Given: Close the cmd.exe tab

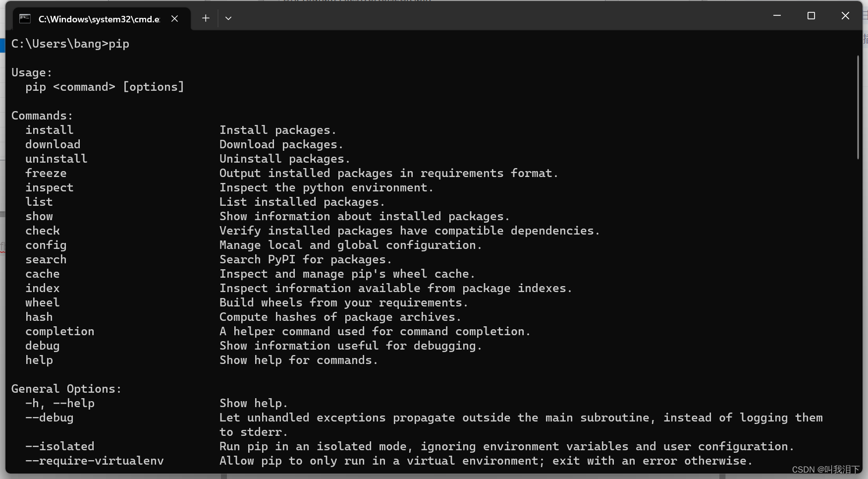Looking at the screenshot, I should [x=174, y=18].
